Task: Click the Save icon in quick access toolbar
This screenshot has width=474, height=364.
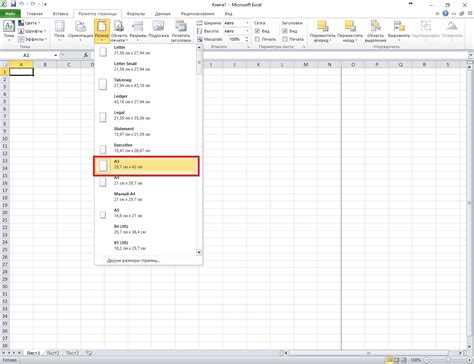Action: click(13, 4)
